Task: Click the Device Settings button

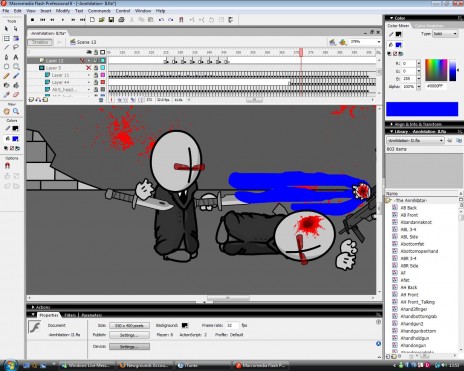Action: click(129, 347)
